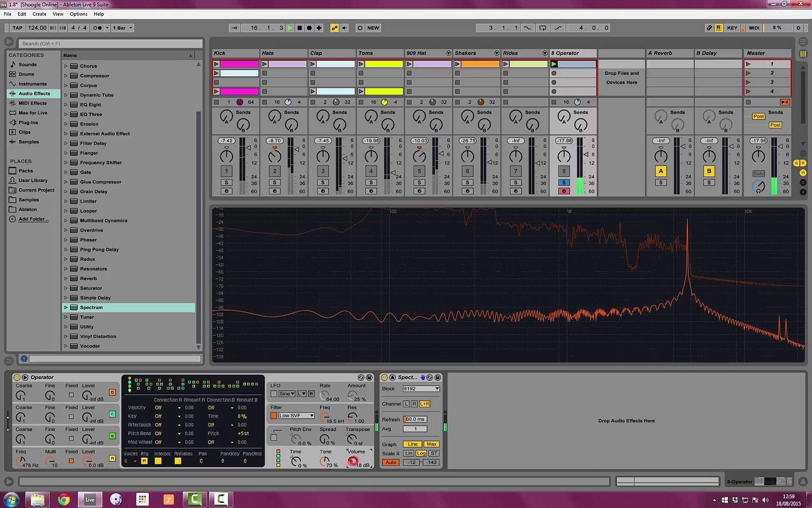Toggle the Loop switch

[x=543, y=28]
